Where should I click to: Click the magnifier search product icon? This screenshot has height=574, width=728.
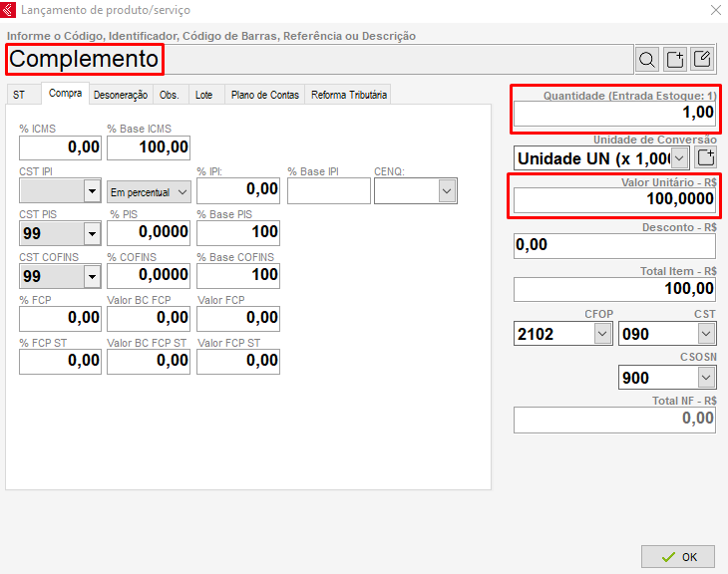click(647, 60)
